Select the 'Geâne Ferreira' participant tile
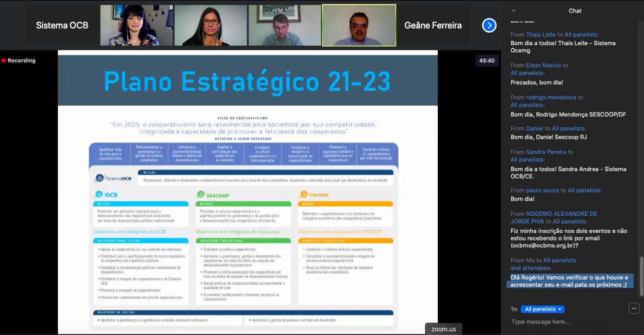Image resolution: width=644 pixels, height=335 pixels. click(x=433, y=25)
